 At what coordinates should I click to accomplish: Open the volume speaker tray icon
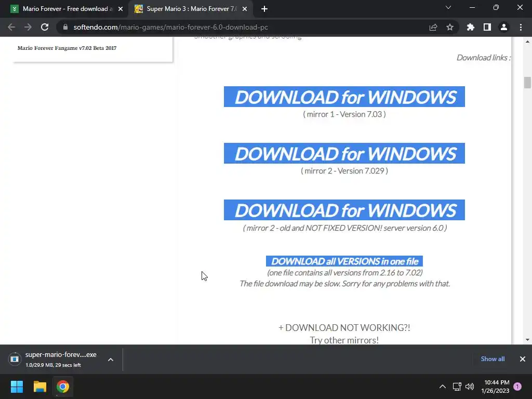click(470, 387)
